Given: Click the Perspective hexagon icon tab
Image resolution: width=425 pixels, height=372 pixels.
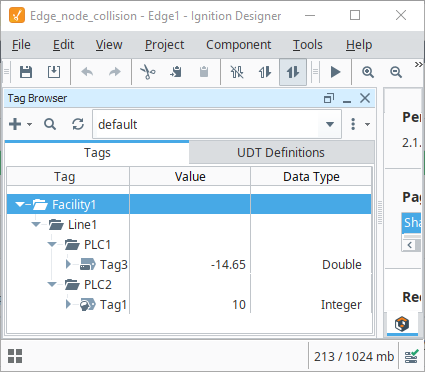Looking at the screenshot, I should tap(402, 324).
